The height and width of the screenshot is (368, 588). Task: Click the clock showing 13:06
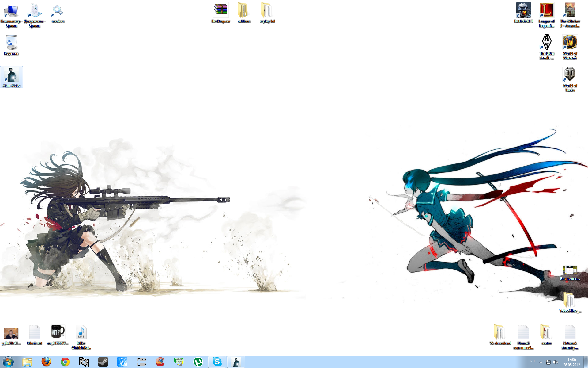(x=571, y=362)
